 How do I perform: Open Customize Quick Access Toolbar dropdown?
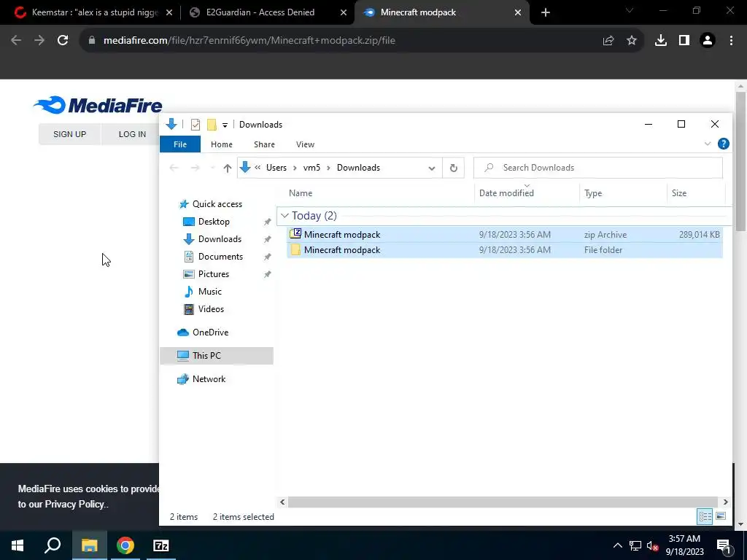pos(225,125)
